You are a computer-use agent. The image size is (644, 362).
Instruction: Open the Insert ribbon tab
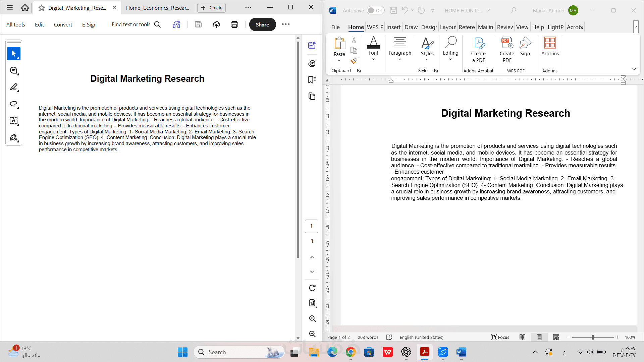(393, 27)
